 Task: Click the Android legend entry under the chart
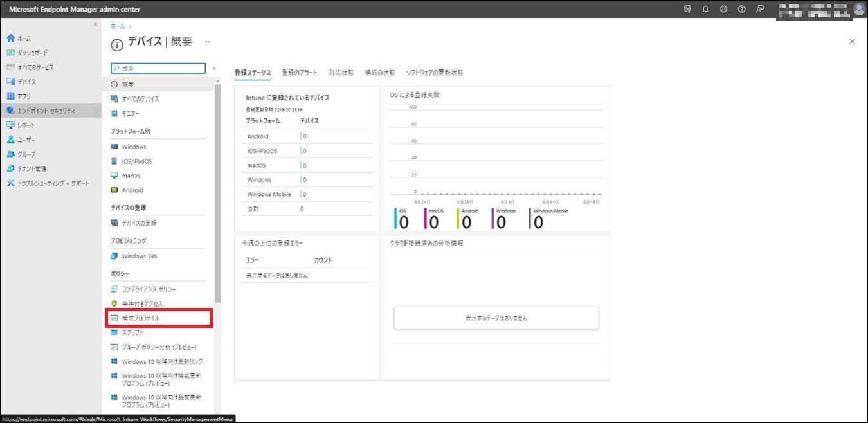click(467, 219)
